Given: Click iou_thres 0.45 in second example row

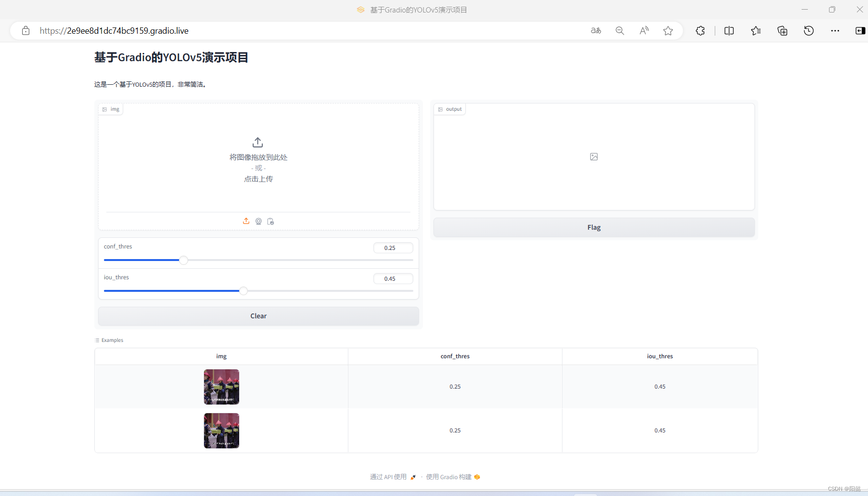Looking at the screenshot, I should coord(660,431).
